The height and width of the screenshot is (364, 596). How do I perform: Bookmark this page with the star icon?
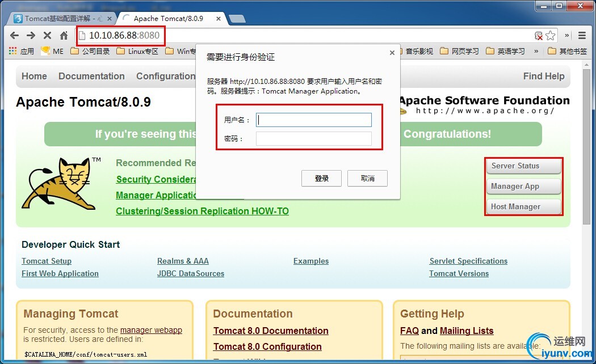(x=551, y=36)
